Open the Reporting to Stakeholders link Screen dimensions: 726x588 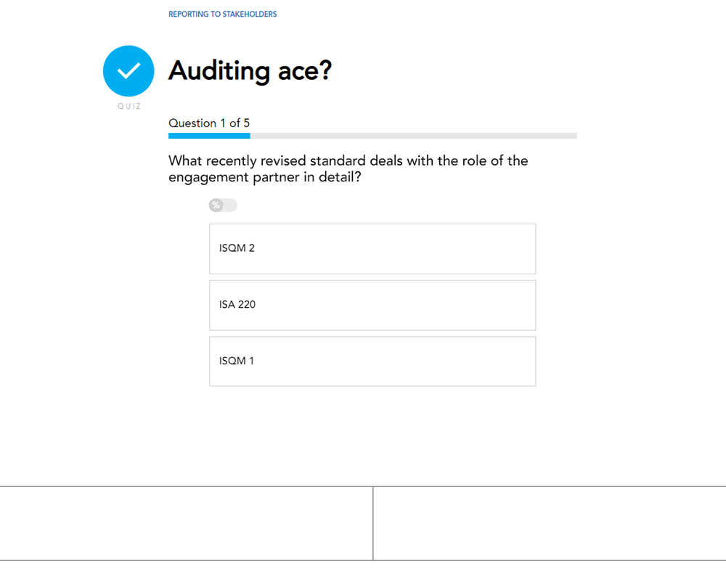[222, 15]
